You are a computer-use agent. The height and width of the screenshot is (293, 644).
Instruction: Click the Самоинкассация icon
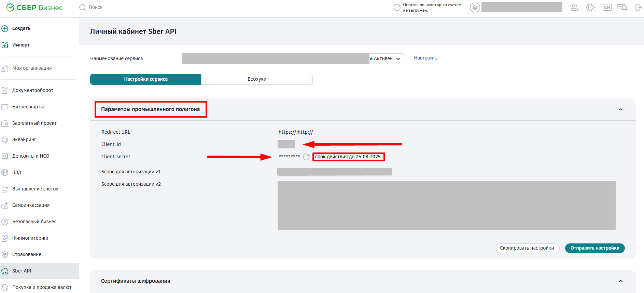[x=5, y=205]
